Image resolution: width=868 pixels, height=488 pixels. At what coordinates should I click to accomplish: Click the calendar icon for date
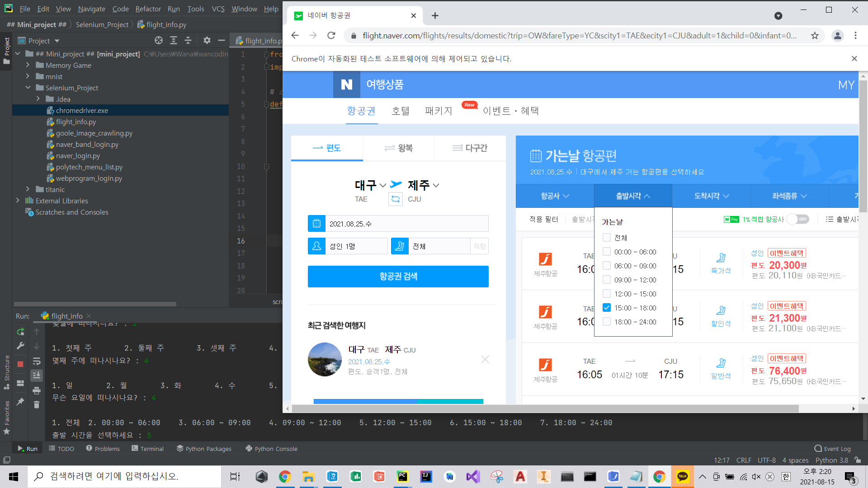click(316, 224)
